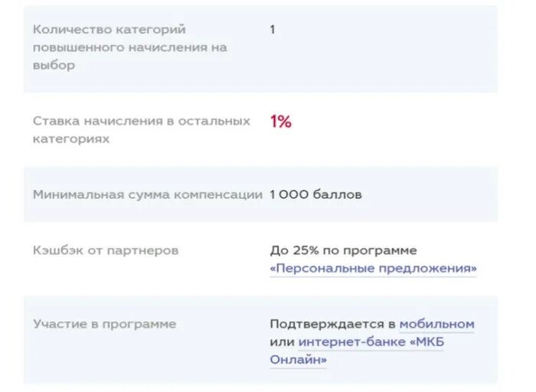Click the word 'или' before интернет-банке

(x=282, y=342)
